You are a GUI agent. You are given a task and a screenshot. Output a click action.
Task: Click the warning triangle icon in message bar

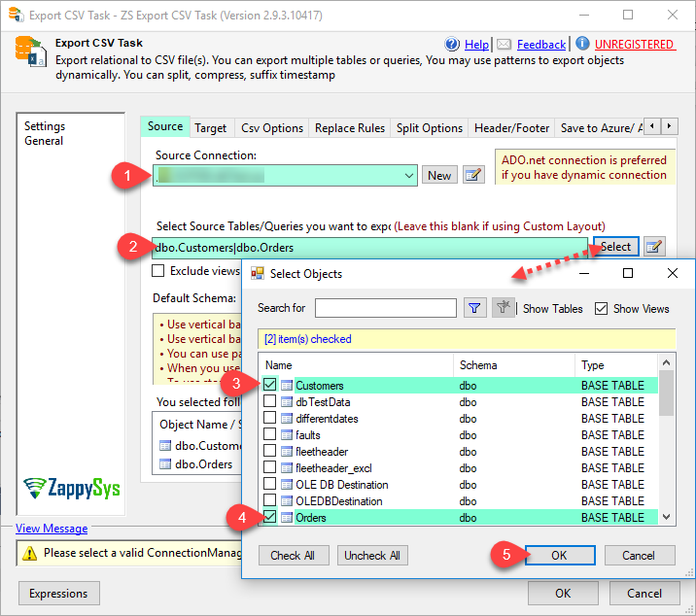pos(29,553)
